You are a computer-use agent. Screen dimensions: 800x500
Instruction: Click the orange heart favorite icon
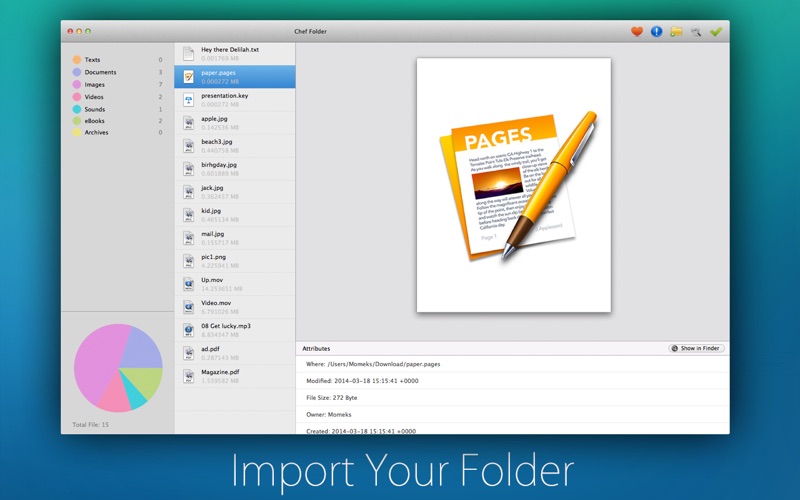pos(637,32)
